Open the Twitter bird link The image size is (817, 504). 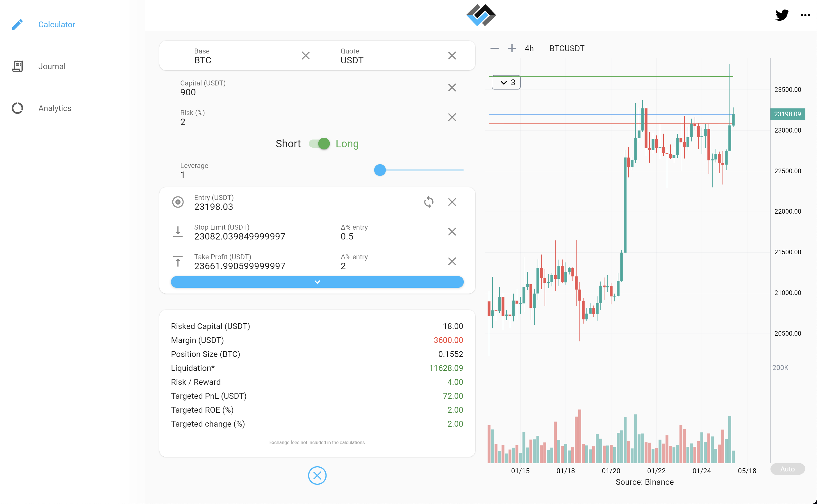click(x=781, y=15)
